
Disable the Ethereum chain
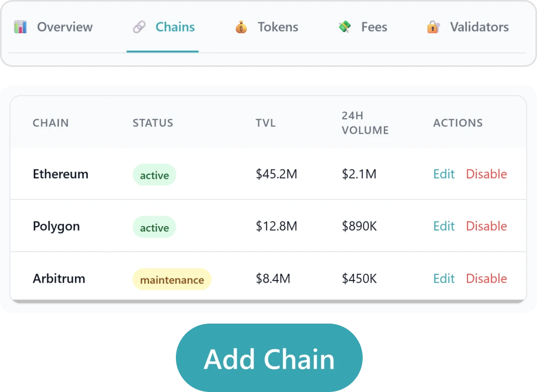(x=486, y=174)
